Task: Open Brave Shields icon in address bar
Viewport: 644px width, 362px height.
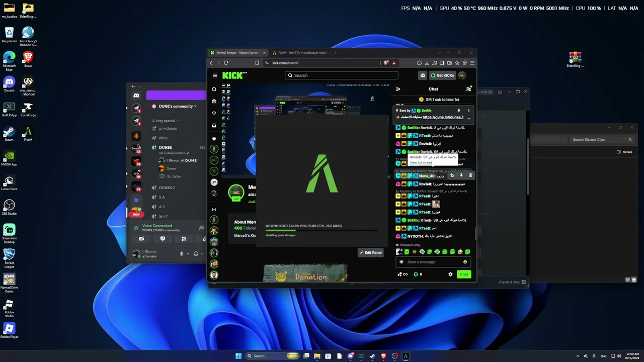Action: pyautogui.click(x=386, y=63)
